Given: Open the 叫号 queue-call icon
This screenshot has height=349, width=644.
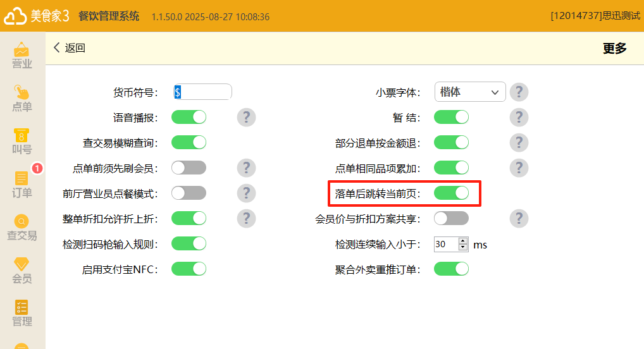Looking at the screenshot, I should tap(22, 142).
